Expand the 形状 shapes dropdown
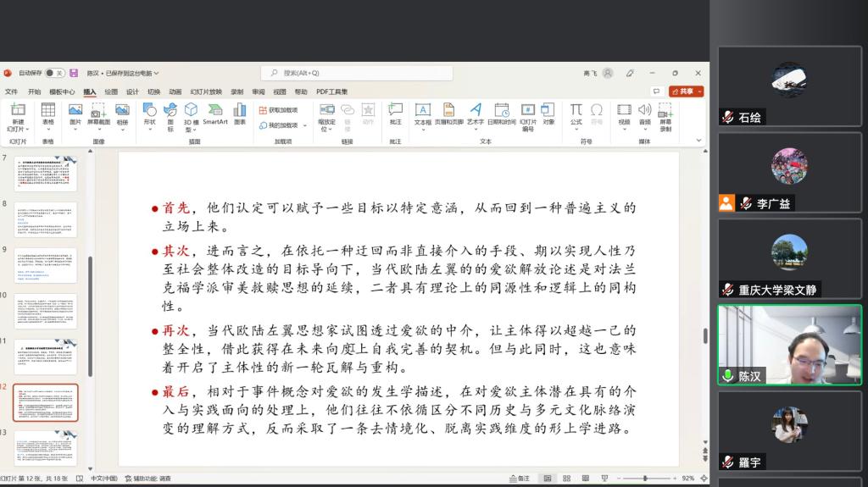This screenshot has height=487, width=868. (149, 117)
